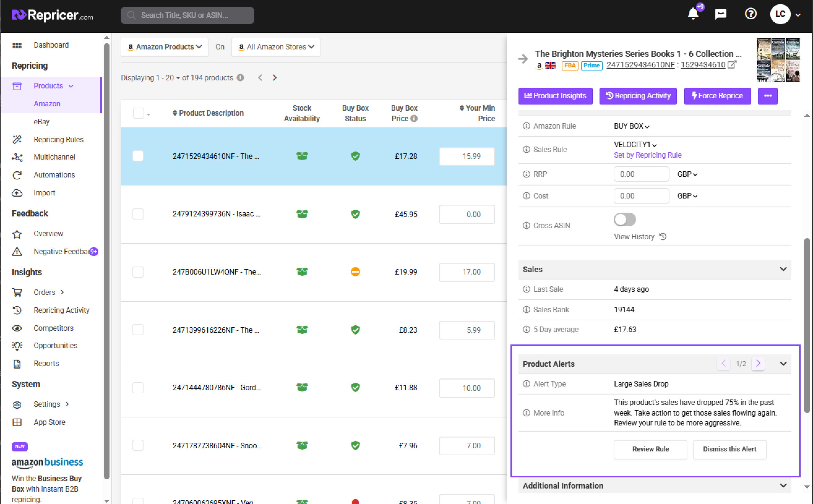Click buy box shield for 2471444780786NF row
This screenshot has width=813, height=504.
355,388
